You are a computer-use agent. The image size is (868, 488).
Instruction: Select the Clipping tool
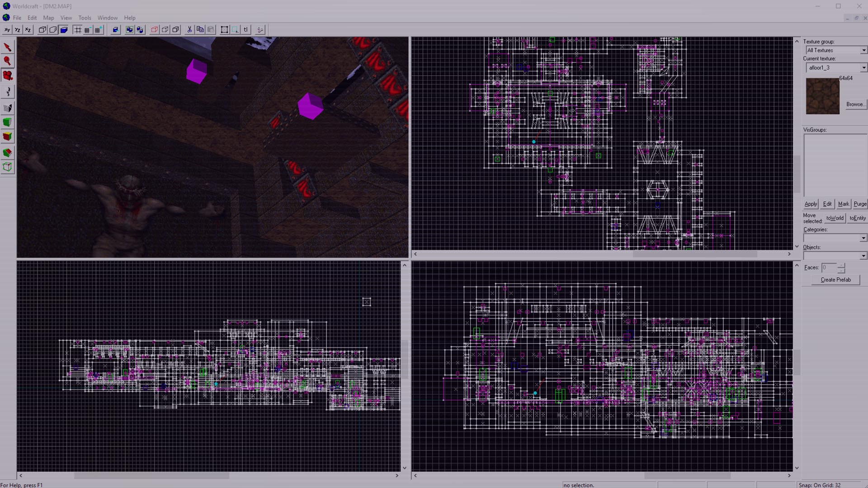point(8,153)
